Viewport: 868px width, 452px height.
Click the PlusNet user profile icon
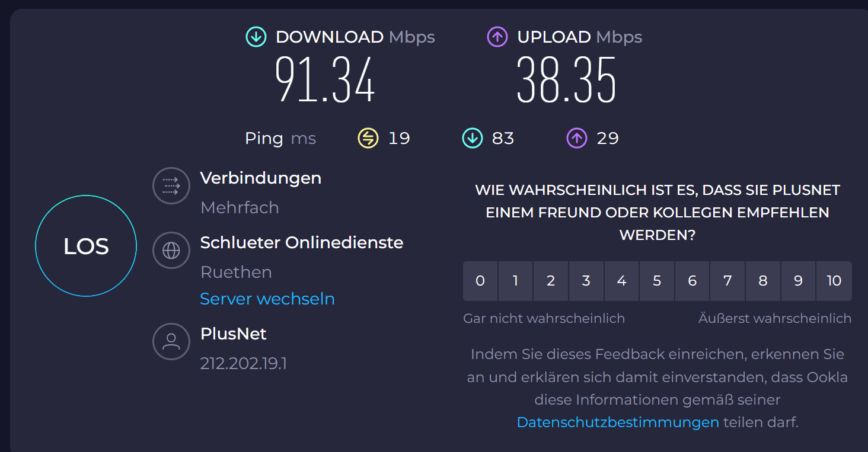pyautogui.click(x=171, y=342)
